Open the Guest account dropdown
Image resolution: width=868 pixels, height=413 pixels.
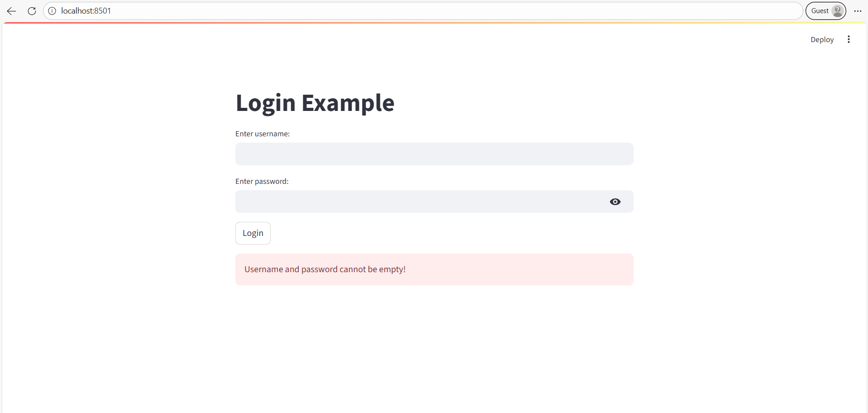(825, 10)
